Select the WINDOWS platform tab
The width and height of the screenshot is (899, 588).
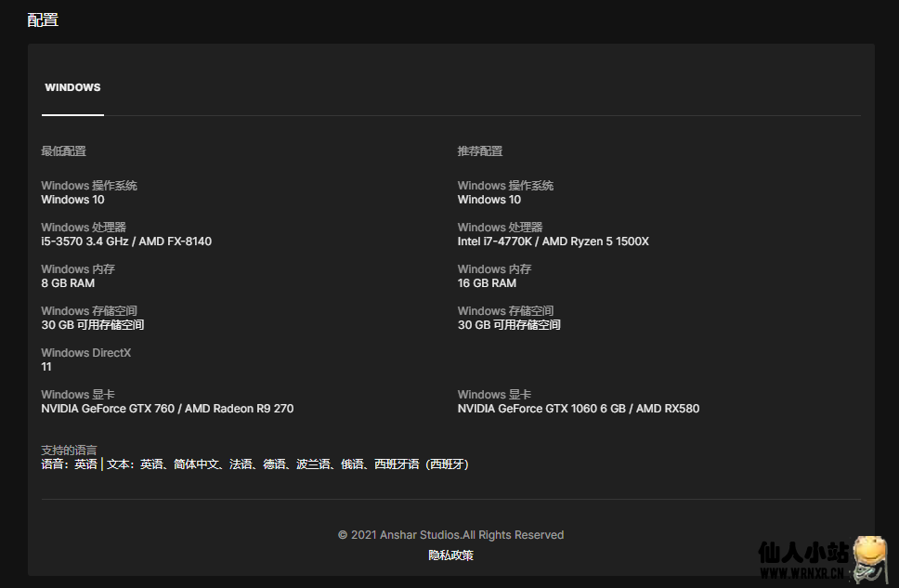coord(72,87)
